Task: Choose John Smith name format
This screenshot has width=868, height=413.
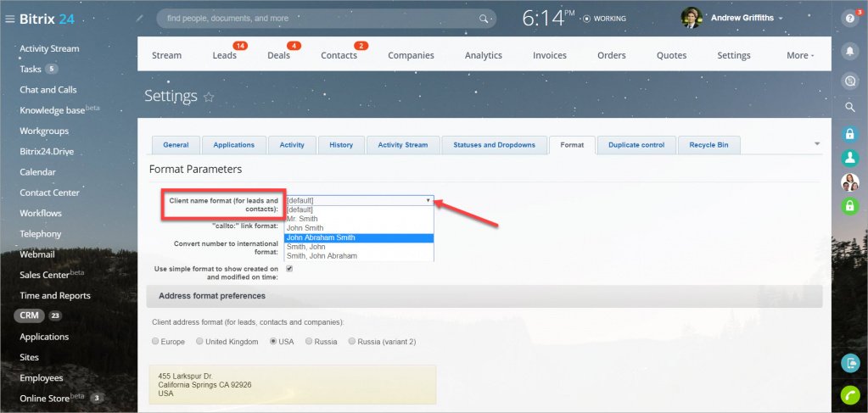Action: pyautogui.click(x=359, y=228)
